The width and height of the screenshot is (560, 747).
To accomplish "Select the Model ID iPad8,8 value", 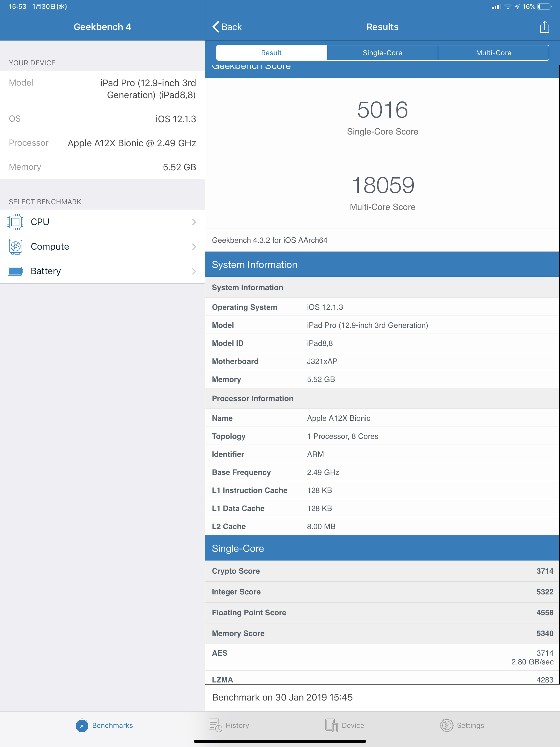I will tap(320, 343).
